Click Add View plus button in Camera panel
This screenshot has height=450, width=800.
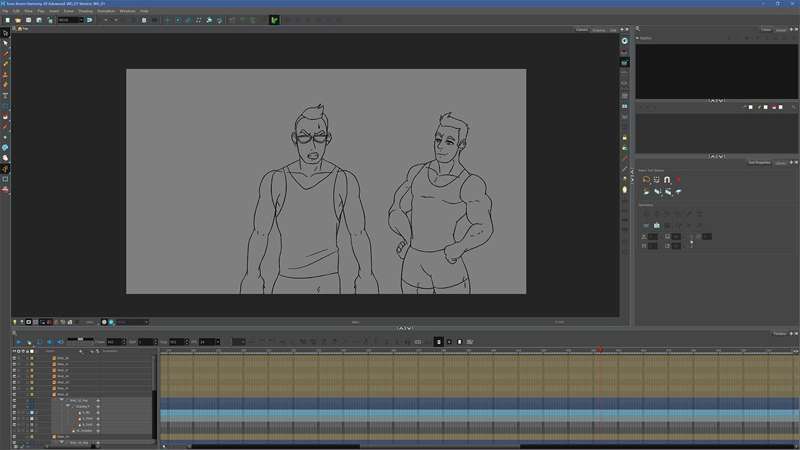pyautogui.click(x=622, y=30)
